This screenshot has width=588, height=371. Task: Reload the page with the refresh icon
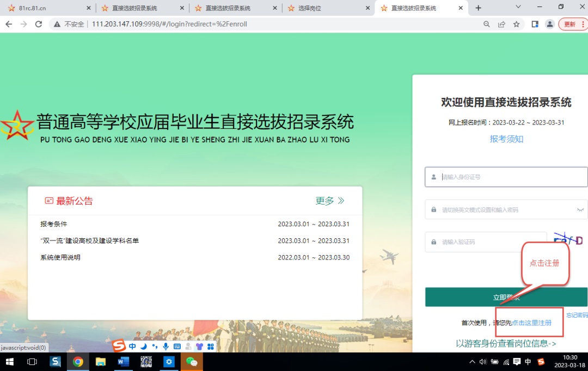tap(38, 24)
